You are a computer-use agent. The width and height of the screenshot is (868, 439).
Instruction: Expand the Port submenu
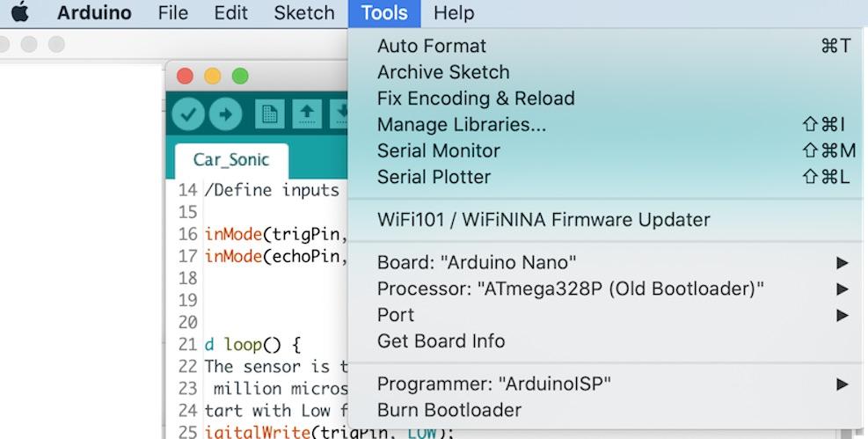(x=606, y=315)
